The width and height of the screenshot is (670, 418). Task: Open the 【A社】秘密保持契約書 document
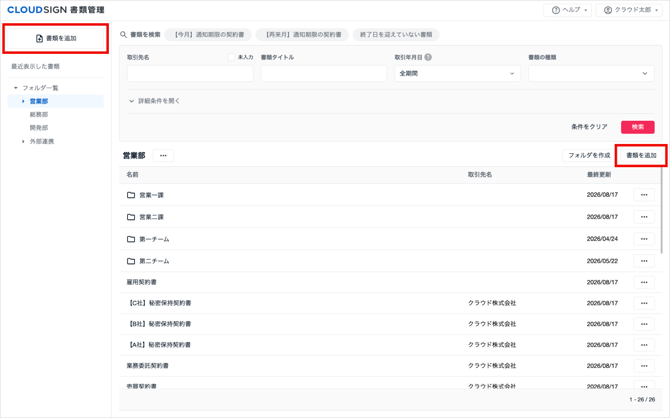coord(159,345)
